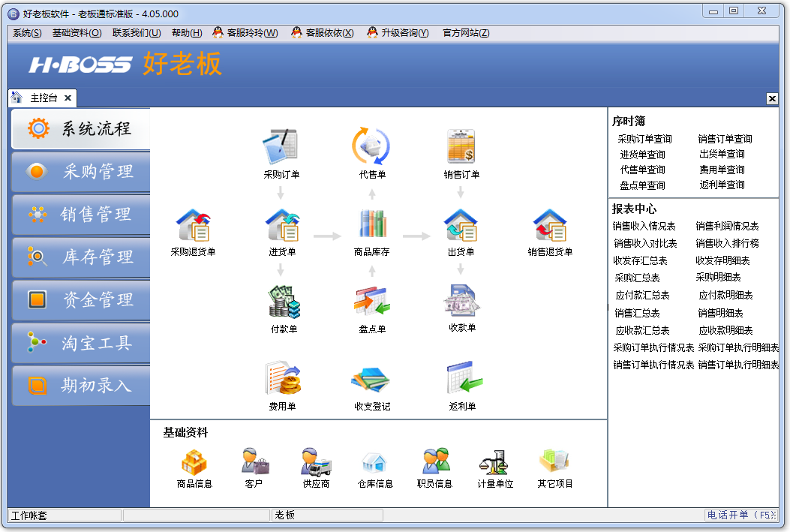Open the 职员信息 staff icon
Screen dimensions: 790x532
pyautogui.click(x=435, y=461)
